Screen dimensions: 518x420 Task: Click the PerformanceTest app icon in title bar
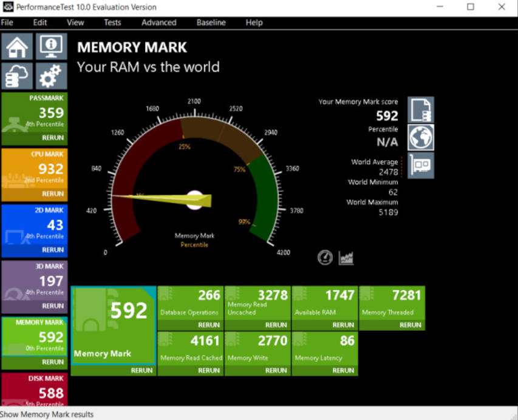[x=8, y=7]
